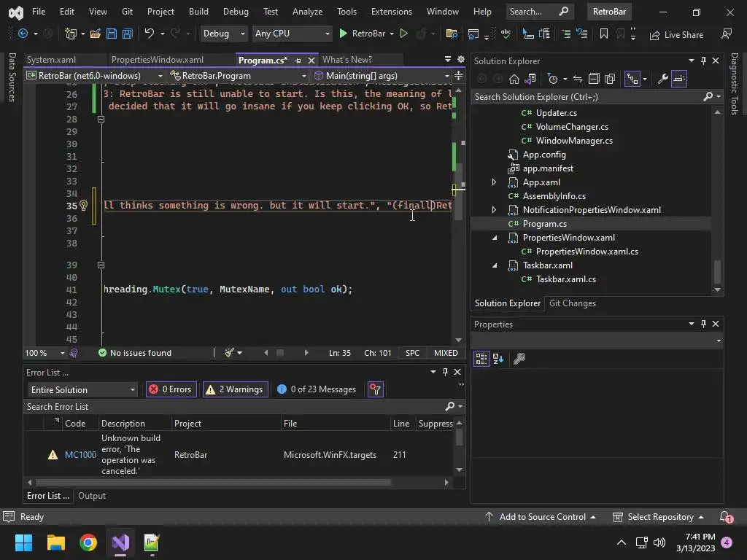Open the Any CPU platform dropdown
The image size is (747, 560).
click(292, 34)
